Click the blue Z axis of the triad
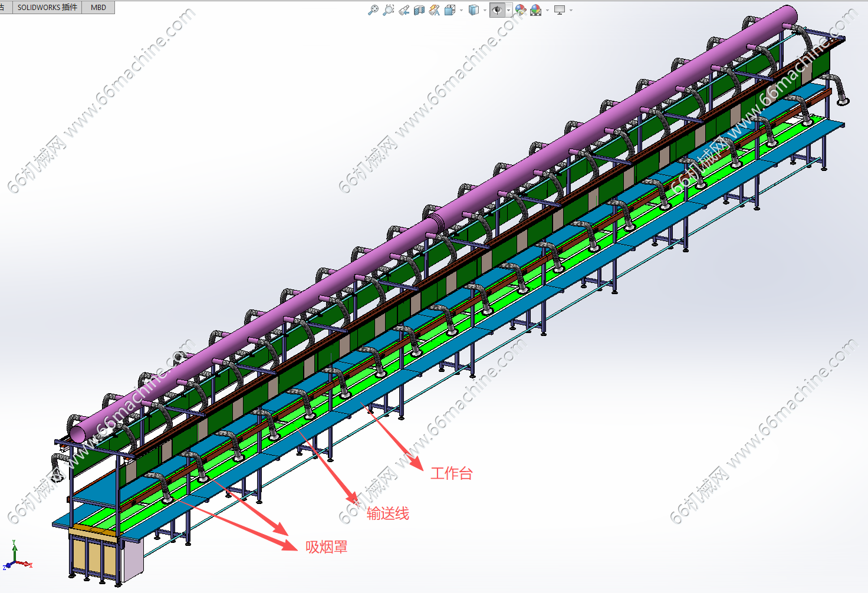 [x=8, y=565]
